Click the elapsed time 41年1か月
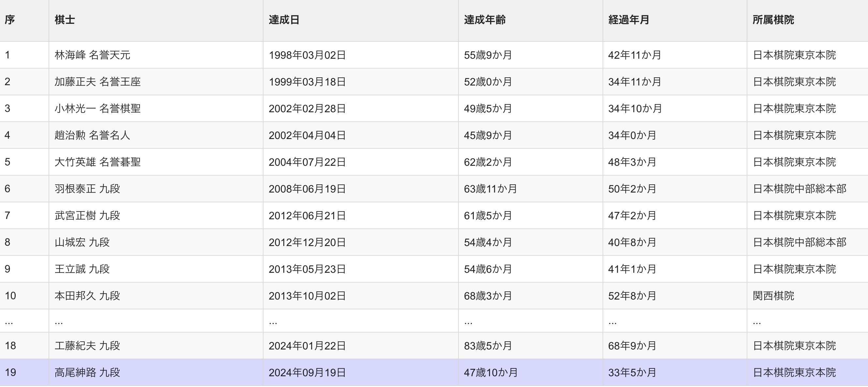This screenshot has height=387, width=868. tap(632, 269)
